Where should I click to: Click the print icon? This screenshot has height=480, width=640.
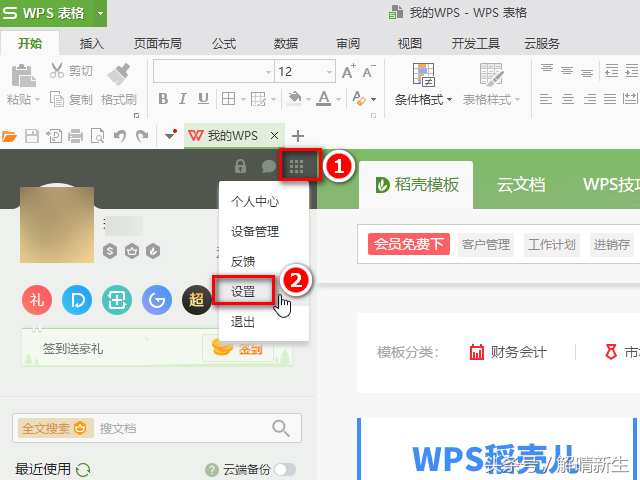click(x=76, y=136)
